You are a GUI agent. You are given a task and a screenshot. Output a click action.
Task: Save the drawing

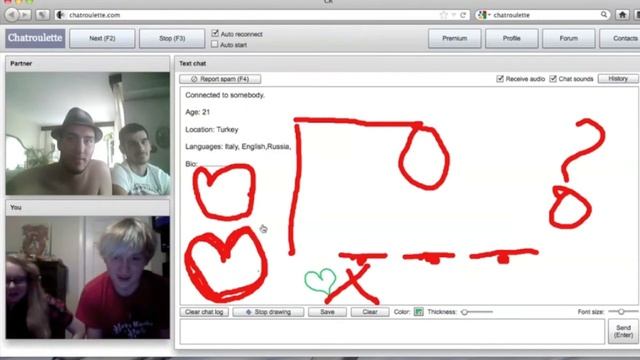point(327,312)
